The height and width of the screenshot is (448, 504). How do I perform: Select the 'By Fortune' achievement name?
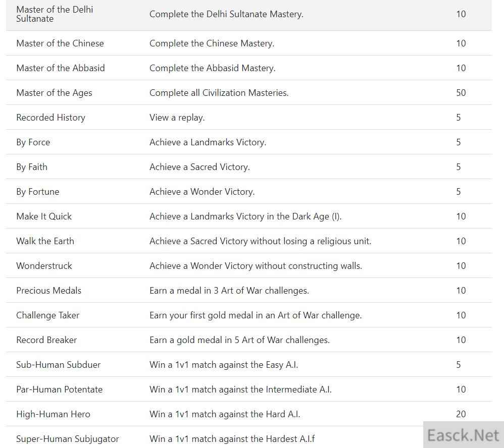[x=37, y=192]
